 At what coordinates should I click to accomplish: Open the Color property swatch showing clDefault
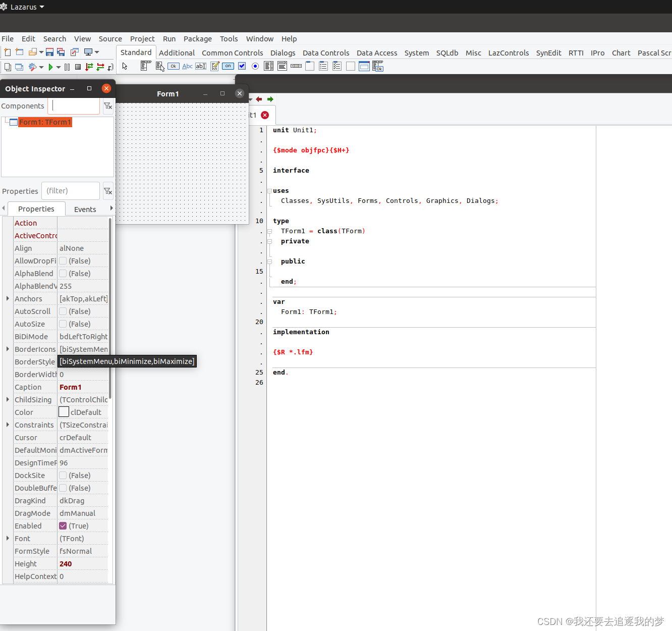coord(64,412)
